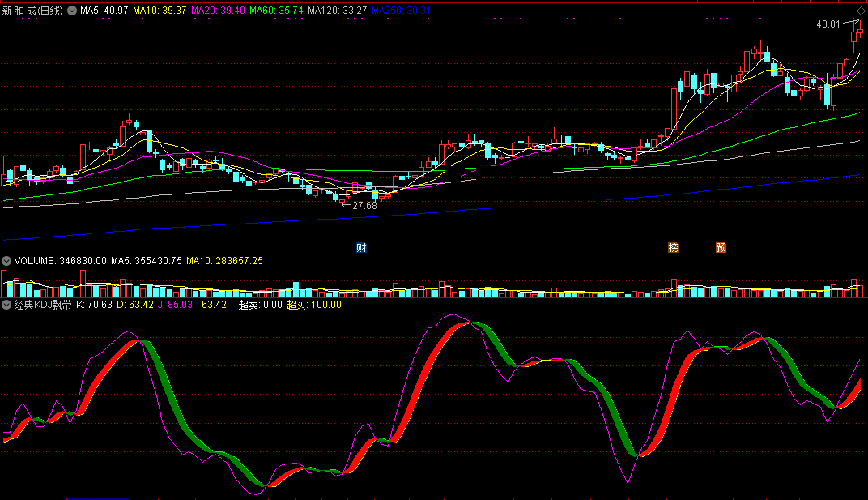Click the diamond icon at chart's top-right corner

[x=861, y=11]
